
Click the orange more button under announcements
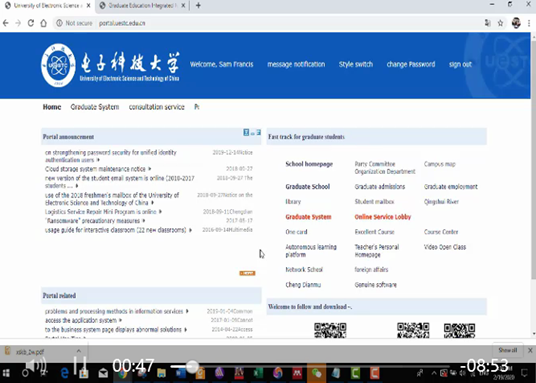[x=247, y=273]
